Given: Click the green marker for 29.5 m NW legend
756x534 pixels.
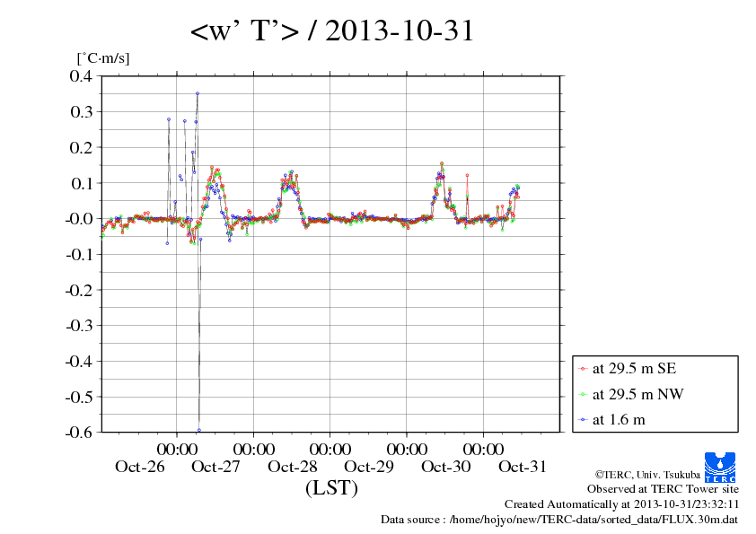Looking at the screenshot, I should tap(583, 394).
